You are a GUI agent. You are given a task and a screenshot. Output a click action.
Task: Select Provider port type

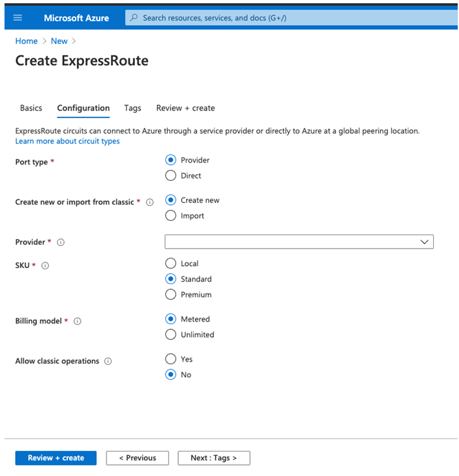(x=170, y=160)
